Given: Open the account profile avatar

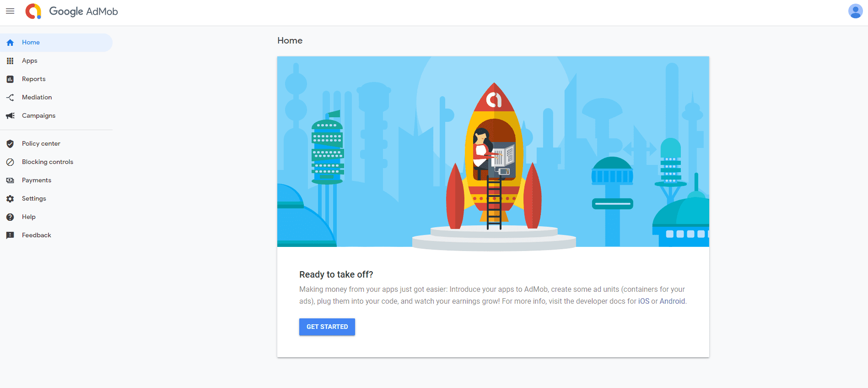Looking at the screenshot, I should [855, 11].
